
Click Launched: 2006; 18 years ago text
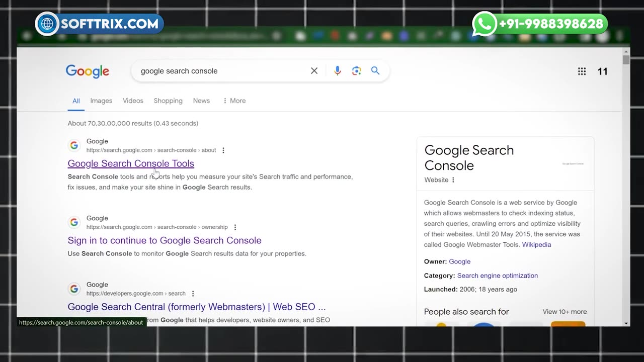click(470, 290)
